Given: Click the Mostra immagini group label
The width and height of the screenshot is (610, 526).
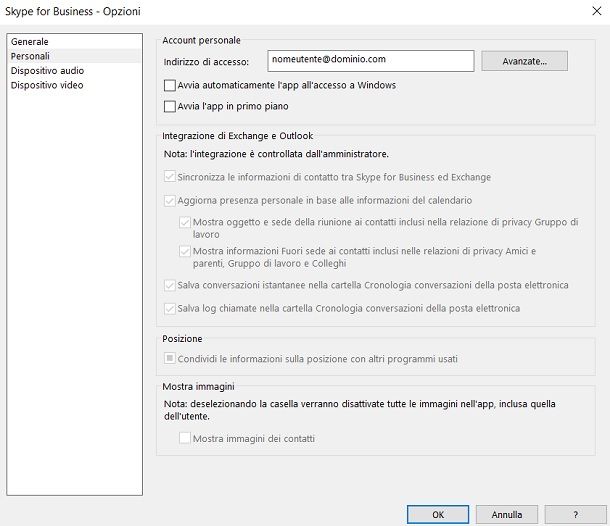Looking at the screenshot, I should (198, 386).
